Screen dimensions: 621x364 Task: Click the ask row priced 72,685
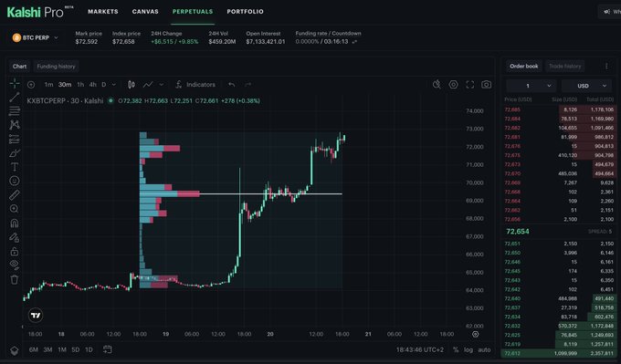pos(559,109)
